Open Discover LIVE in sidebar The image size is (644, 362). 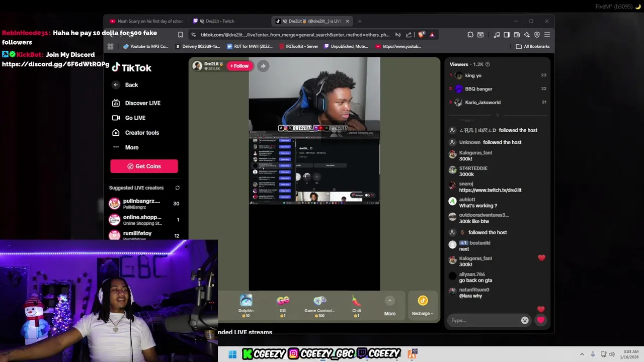136,103
